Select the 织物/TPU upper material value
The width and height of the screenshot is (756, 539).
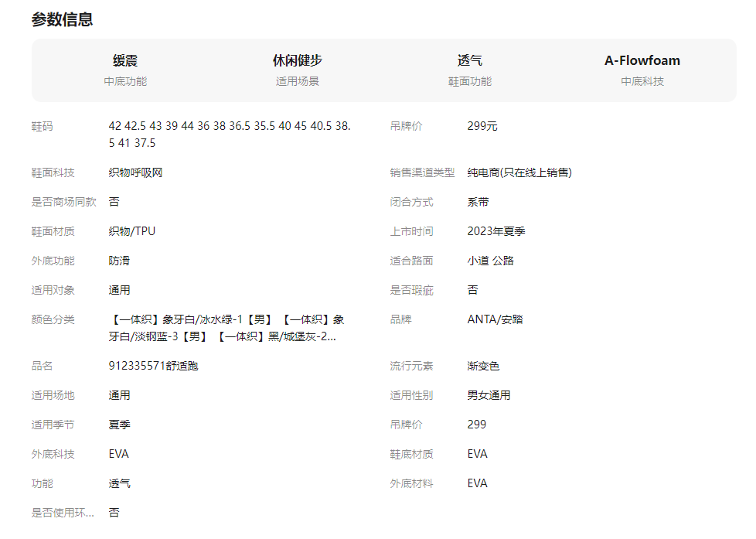[131, 231]
